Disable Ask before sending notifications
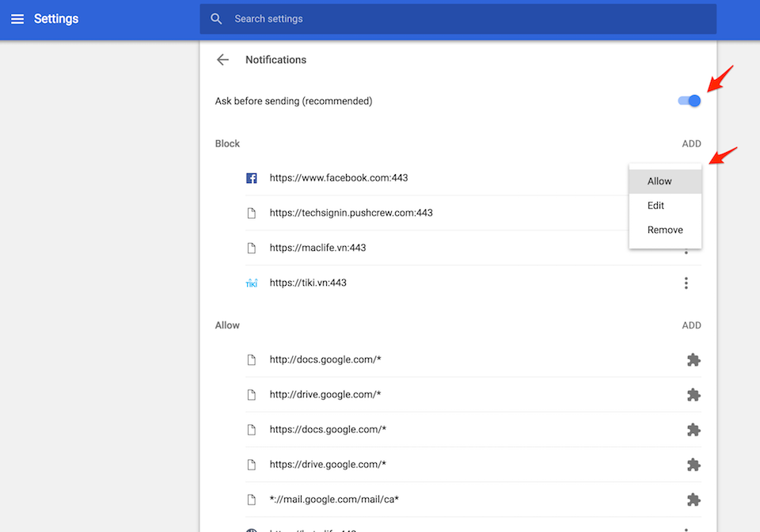The image size is (760, 532). [x=688, y=101]
